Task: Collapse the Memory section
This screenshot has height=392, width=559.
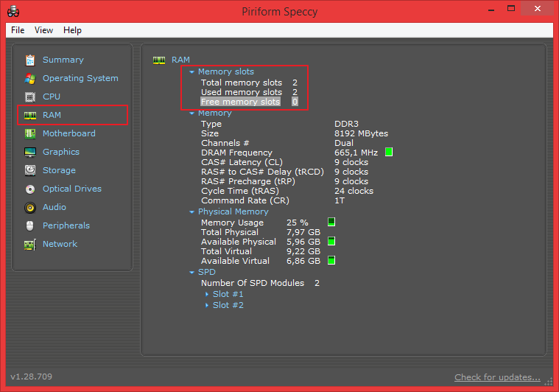Action: pyautogui.click(x=191, y=113)
